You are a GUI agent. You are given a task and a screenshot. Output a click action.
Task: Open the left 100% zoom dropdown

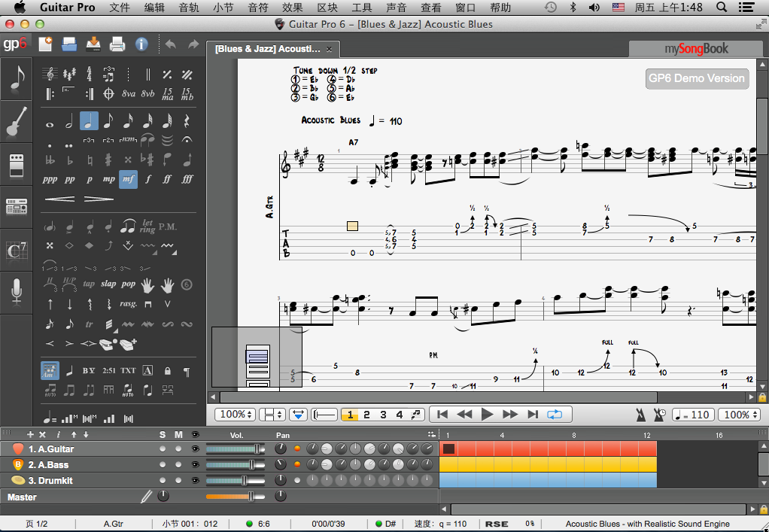tap(235, 415)
